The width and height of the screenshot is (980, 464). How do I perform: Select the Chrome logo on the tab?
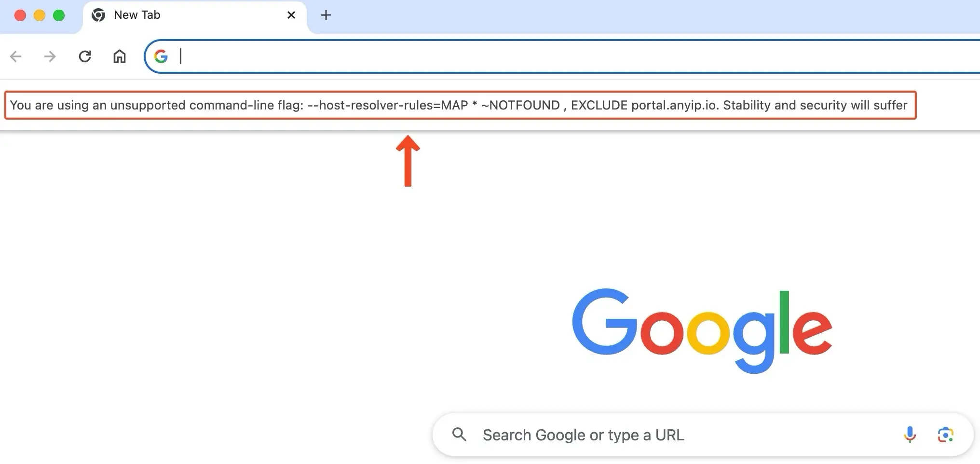(99, 15)
